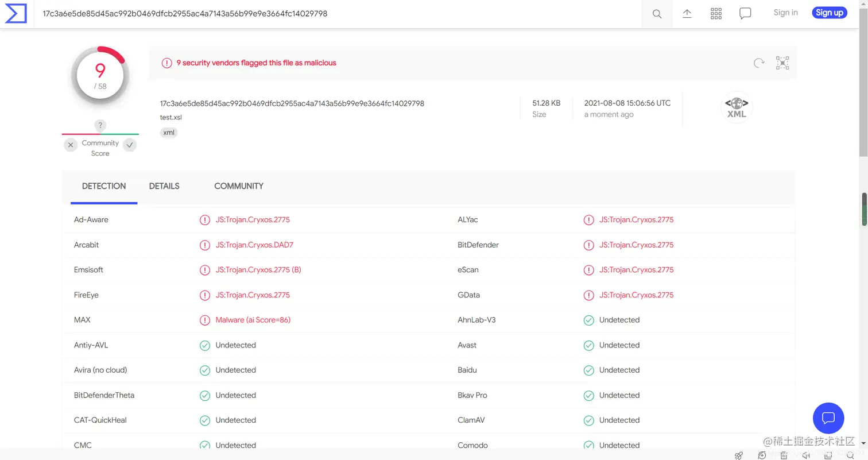The image size is (868, 460).
Task: Switch to the DETAILS tab
Action: (164, 187)
